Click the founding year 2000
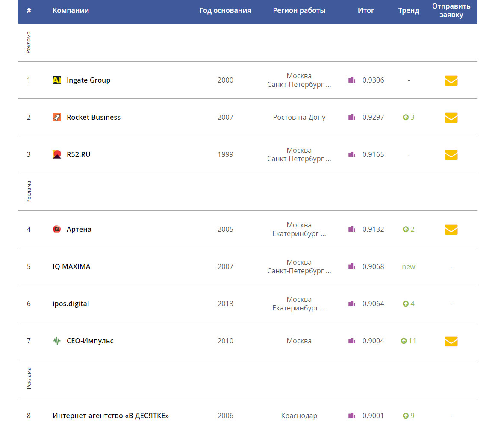Screen dimensions: 504x431 tap(225, 80)
